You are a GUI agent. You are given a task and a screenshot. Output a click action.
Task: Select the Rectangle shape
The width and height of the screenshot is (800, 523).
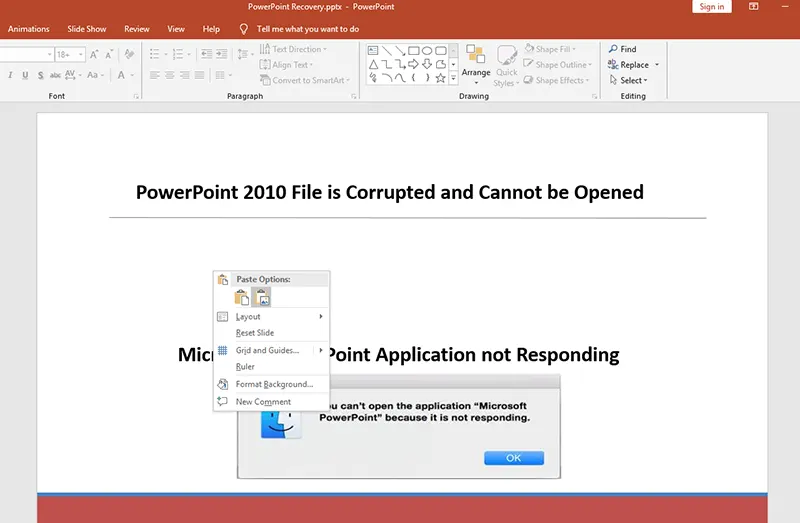click(x=414, y=51)
